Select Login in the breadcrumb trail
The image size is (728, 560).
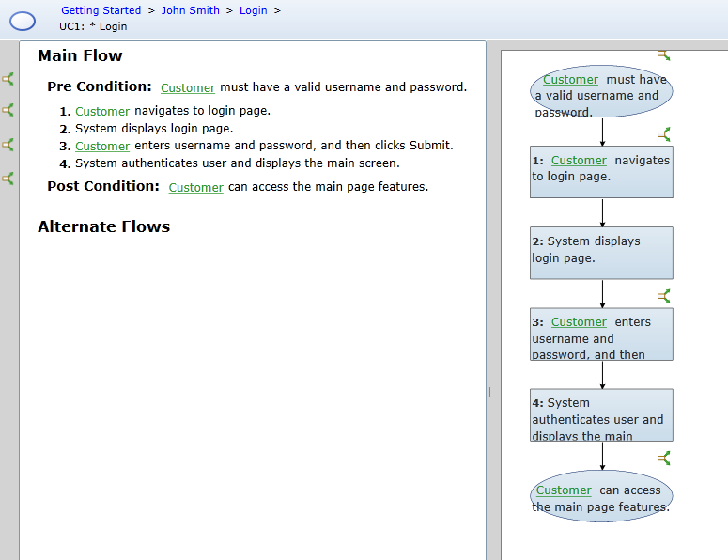(253, 10)
